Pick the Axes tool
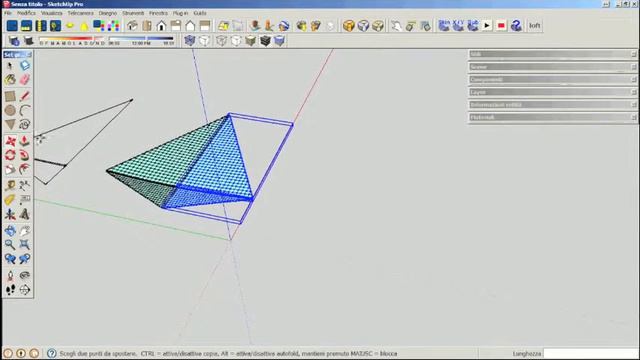The height and width of the screenshot is (360, 640). (10, 214)
